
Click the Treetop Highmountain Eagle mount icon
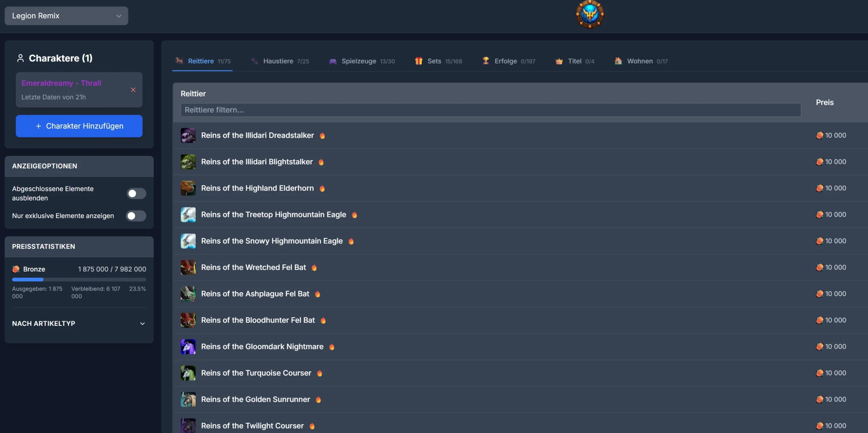point(188,215)
